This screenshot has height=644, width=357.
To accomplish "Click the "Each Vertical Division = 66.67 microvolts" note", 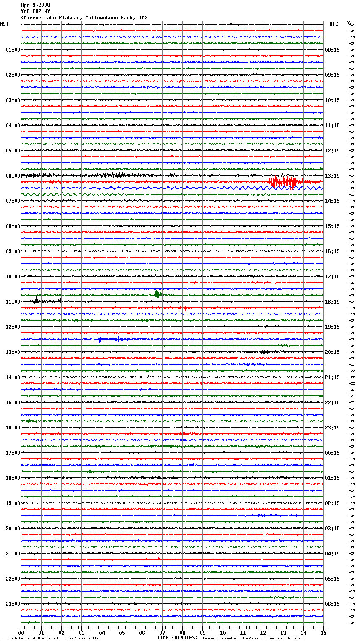I will pyautogui.click(x=54, y=639).
